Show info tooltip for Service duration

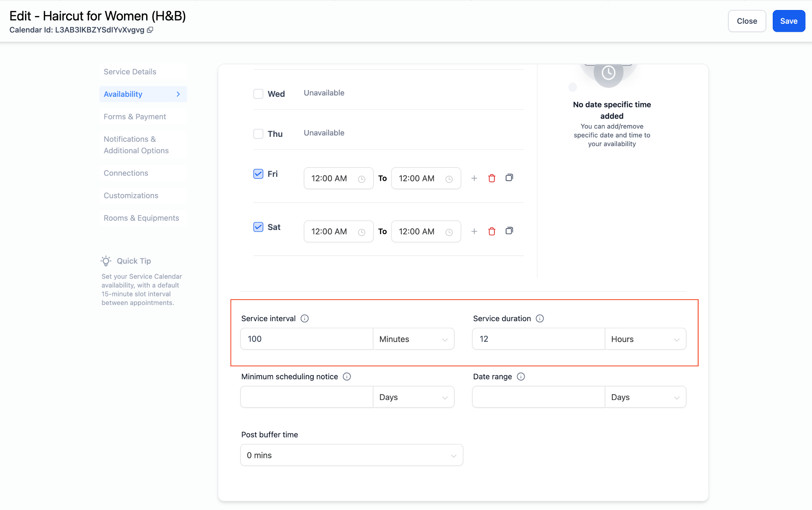pos(540,318)
